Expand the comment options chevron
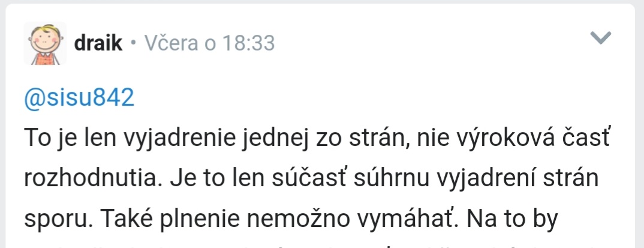This screenshot has width=644, height=248. [600, 38]
